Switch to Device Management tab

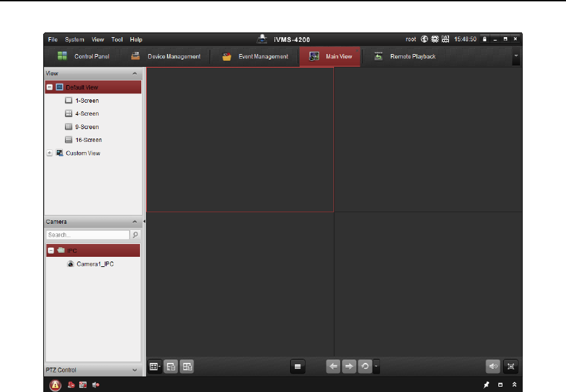[166, 57]
